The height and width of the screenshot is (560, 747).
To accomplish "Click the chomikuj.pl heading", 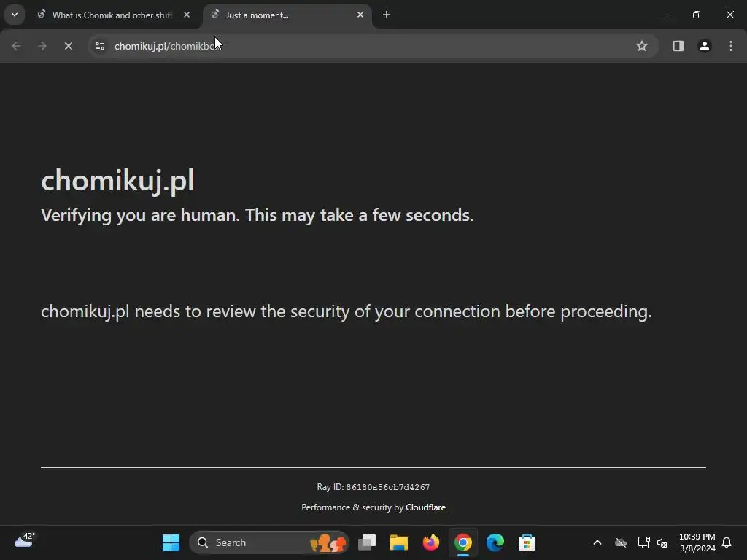I will click(117, 181).
